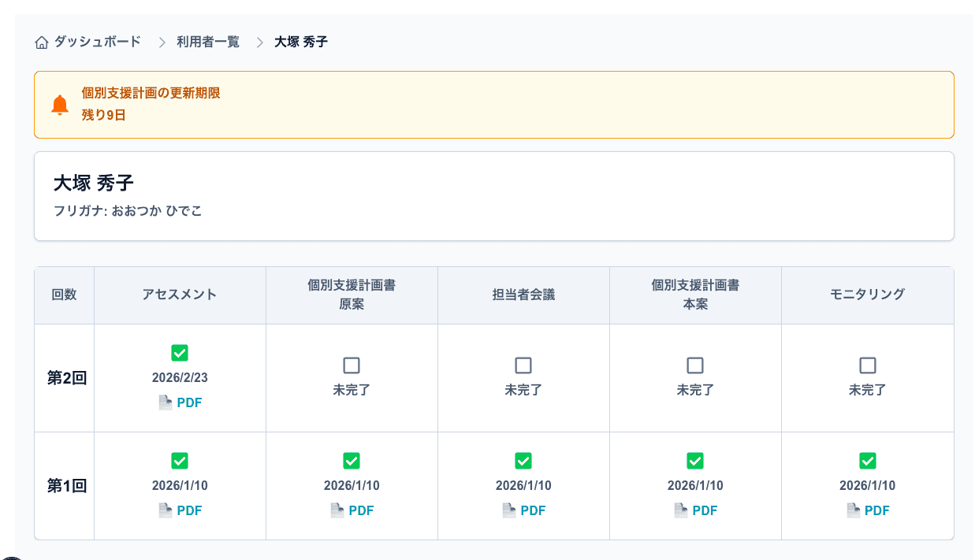Click the 残り9日 deadline text
This screenshot has height=560, width=975.
(x=104, y=115)
